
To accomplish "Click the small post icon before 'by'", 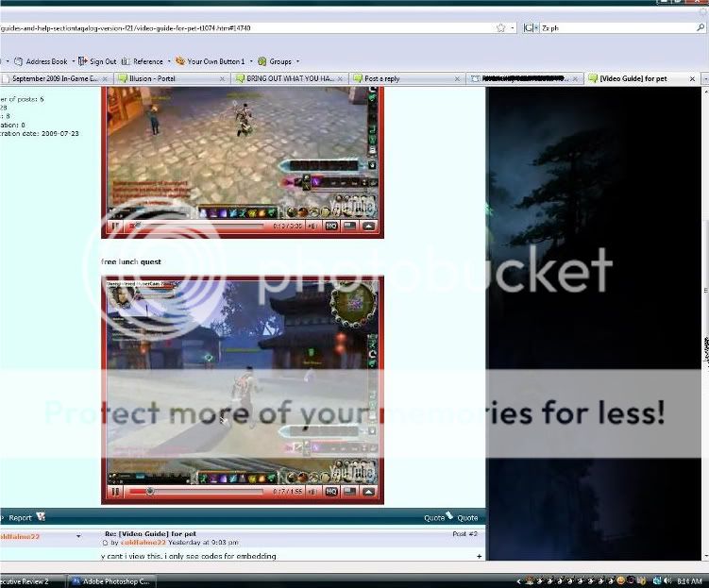I will pos(106,543).
